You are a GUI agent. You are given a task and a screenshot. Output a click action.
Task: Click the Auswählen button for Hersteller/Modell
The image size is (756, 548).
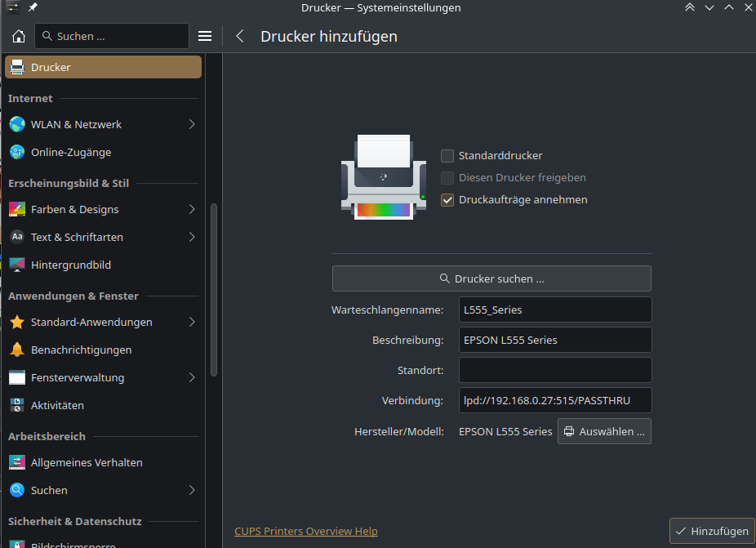(604, 431)
